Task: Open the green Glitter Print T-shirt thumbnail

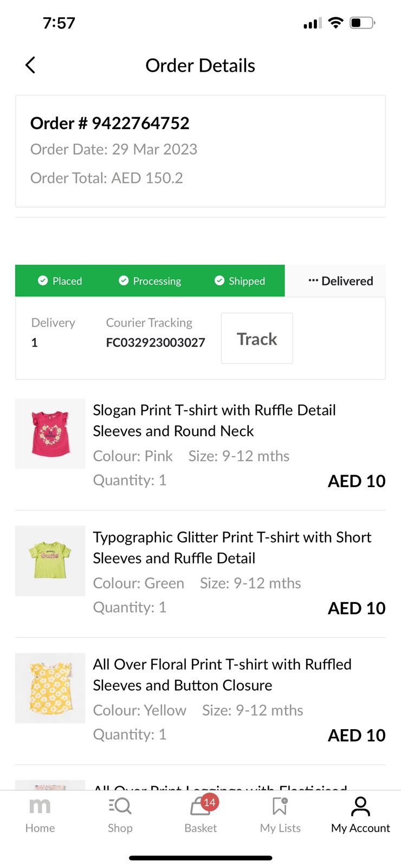Action: pyautogui.click(x=50, y=561)
